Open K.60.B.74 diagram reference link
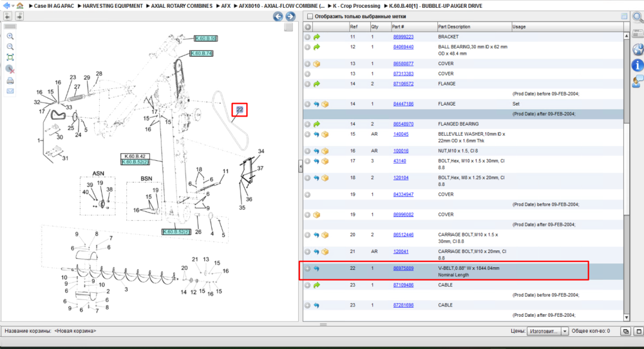Image resolution: width=644 pixels, height=349 pixels. pyautogui.click(x=201, y=53)
